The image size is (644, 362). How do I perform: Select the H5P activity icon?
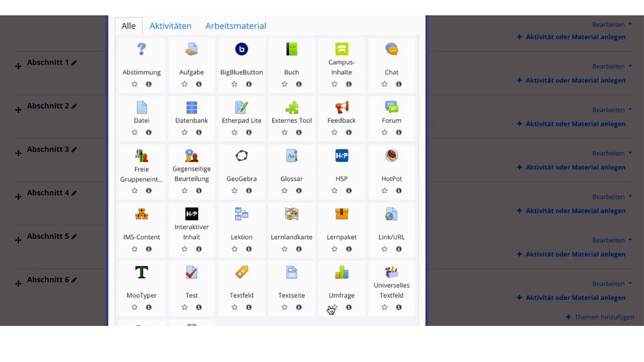(x=341, y=156)
